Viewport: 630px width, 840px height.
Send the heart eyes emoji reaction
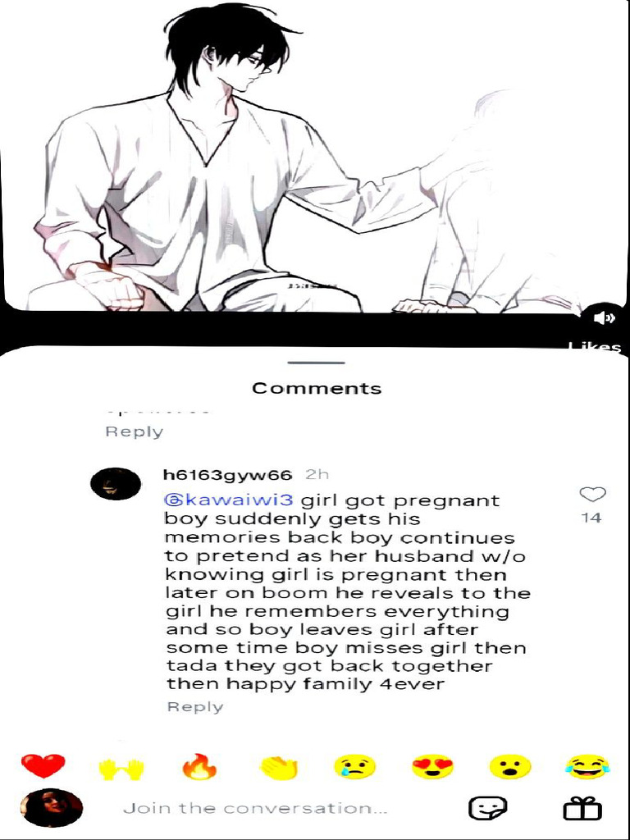click(433, 767)
